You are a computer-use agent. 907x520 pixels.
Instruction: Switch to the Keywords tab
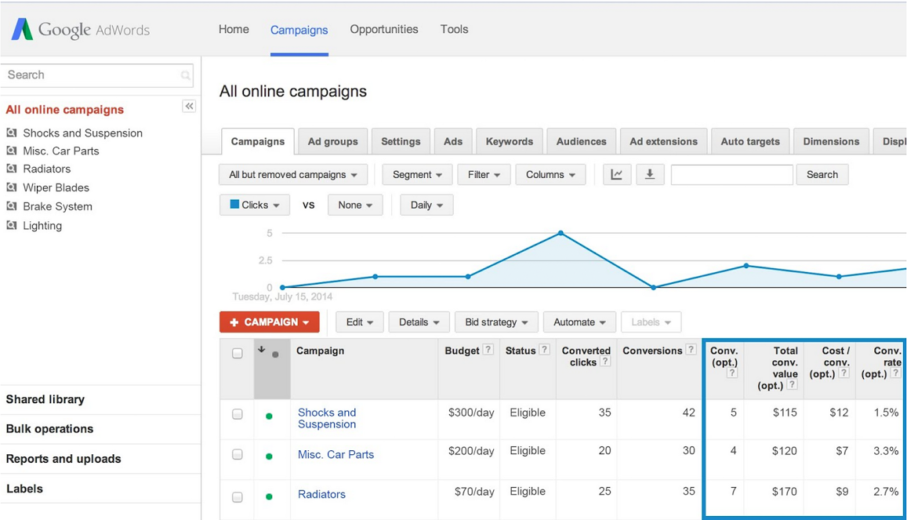click(x=509, y=142)
